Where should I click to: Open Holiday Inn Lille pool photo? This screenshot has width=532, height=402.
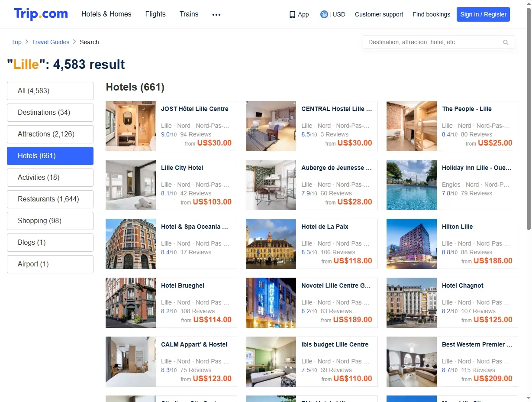[412, 185]
